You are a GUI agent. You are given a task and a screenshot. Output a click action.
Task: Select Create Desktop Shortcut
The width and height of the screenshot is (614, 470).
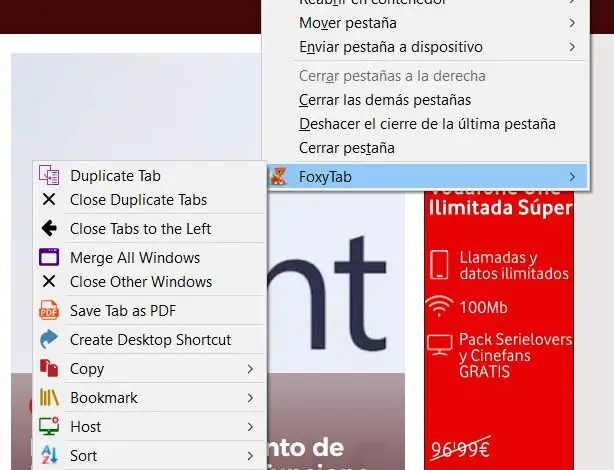click(x=150, y=340)
